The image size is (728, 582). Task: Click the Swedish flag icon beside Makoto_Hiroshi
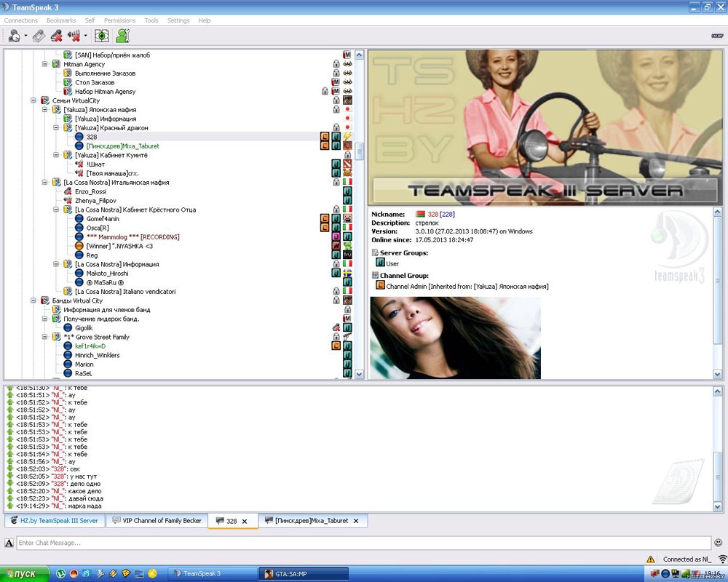click(347, 274)
